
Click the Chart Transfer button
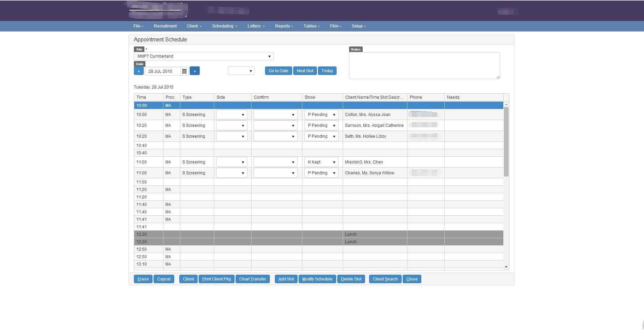point(253,279)
